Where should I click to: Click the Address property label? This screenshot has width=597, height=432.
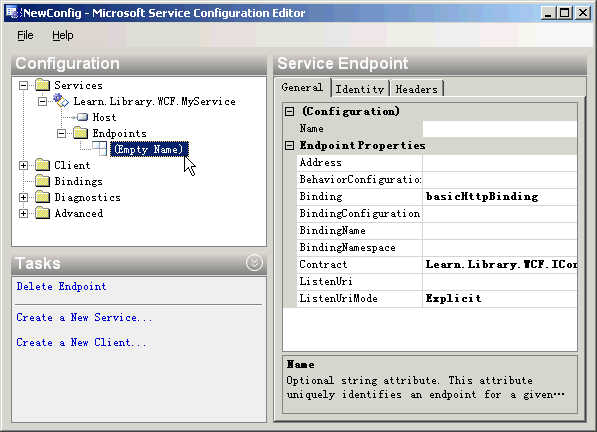coord(321,163)
